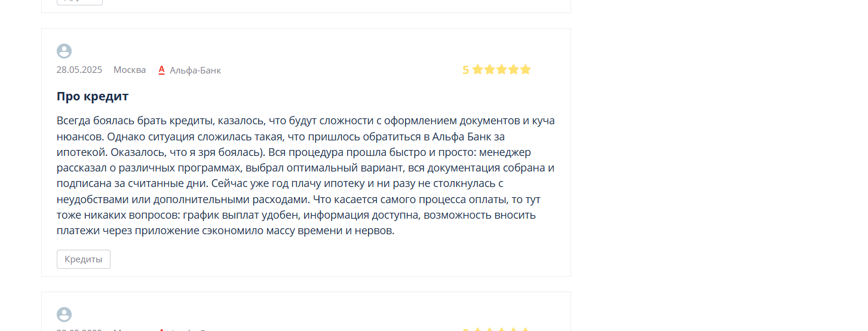Click the red Alfa-Bank logo icon
868x331 pixels.
coord(161,70)
